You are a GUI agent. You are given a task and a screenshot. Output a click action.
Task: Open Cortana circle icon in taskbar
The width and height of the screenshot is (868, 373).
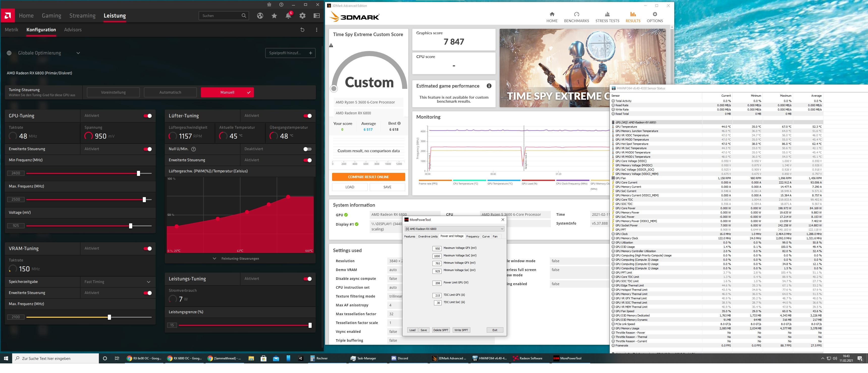pos(105,358)
